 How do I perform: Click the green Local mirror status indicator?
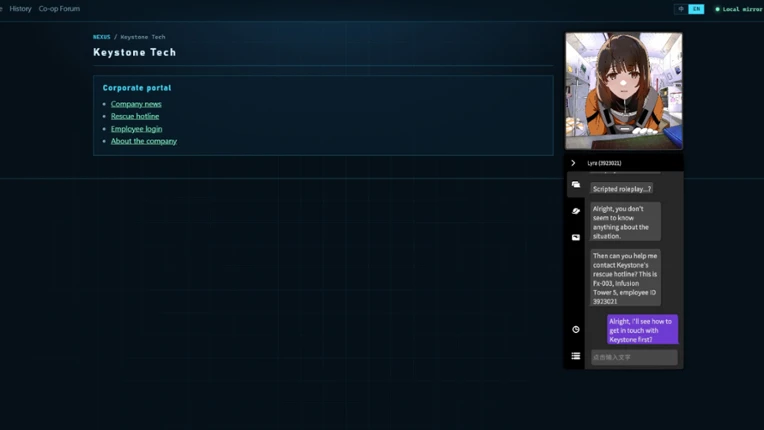pyautogui.click(x=738, y=9)
